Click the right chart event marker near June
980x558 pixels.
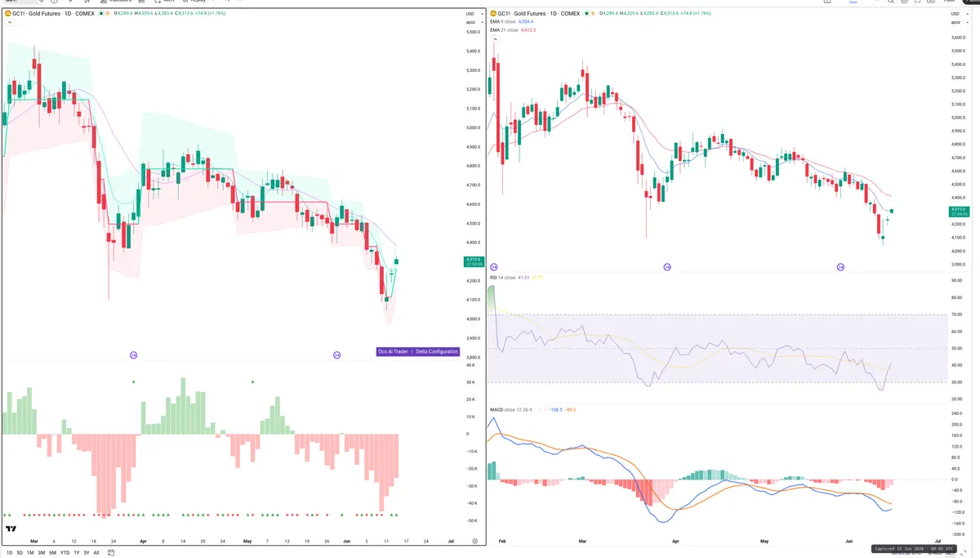point(840,267)
